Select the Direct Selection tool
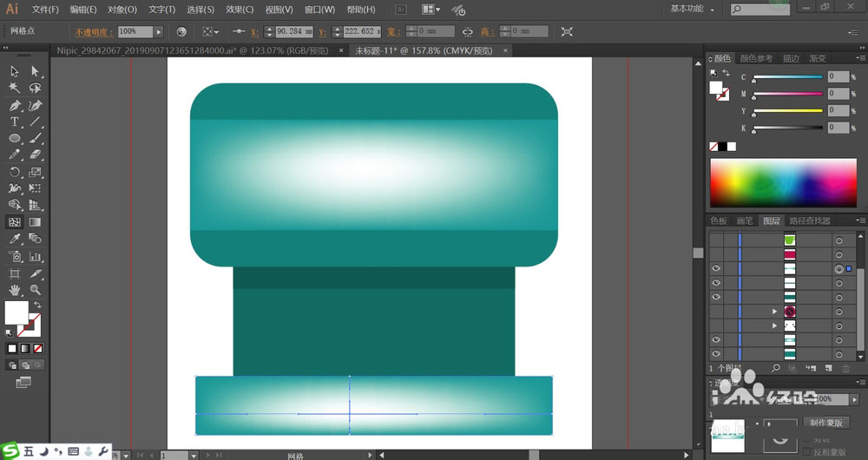This screenshot has height=460, width=868. pos(36,71)
